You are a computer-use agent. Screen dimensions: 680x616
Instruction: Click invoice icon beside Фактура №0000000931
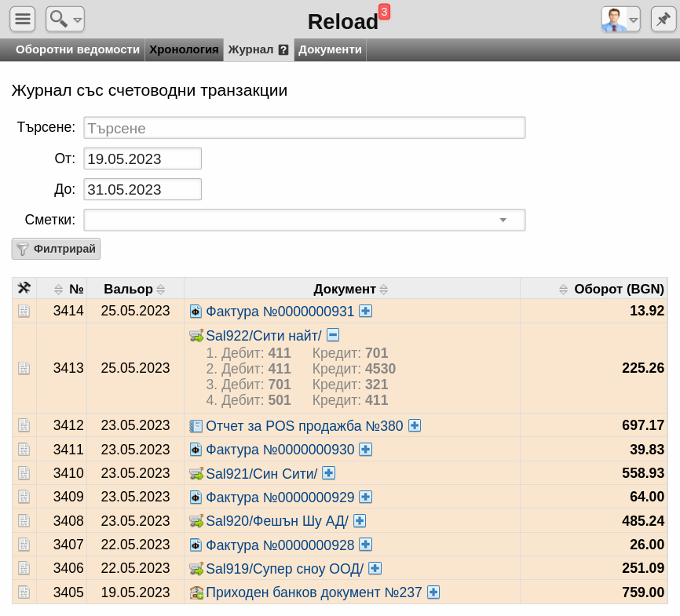coord(196,312)
